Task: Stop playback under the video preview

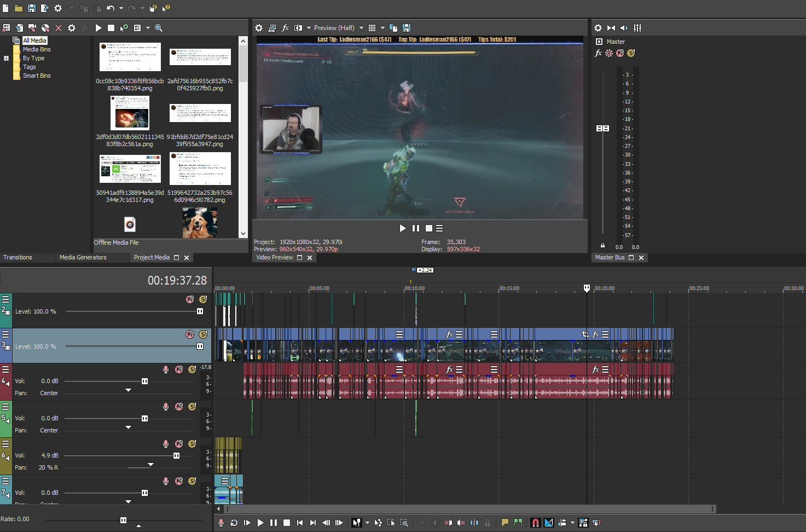Action: tap(429, 228)
